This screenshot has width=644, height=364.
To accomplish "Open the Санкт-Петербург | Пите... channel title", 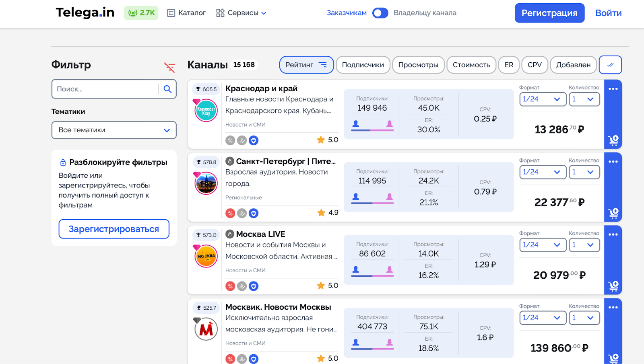I will click(286, 161).
